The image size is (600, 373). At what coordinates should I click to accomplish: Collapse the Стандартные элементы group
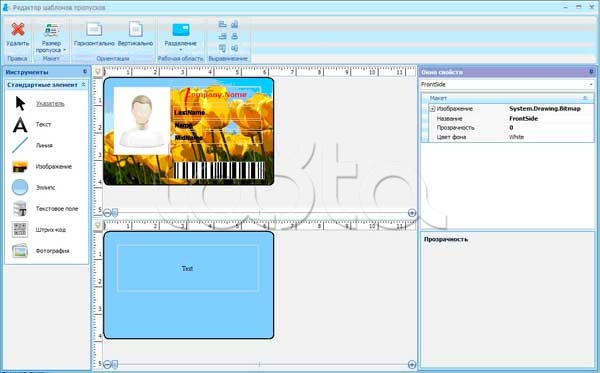pyautogui.click(x=84, y=85)
